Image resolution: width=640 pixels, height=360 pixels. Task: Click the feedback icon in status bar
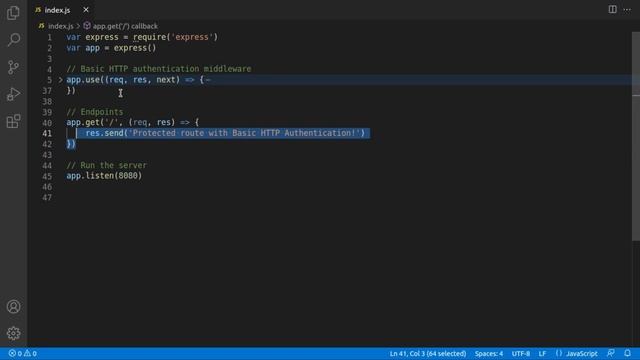click(611, 353)
